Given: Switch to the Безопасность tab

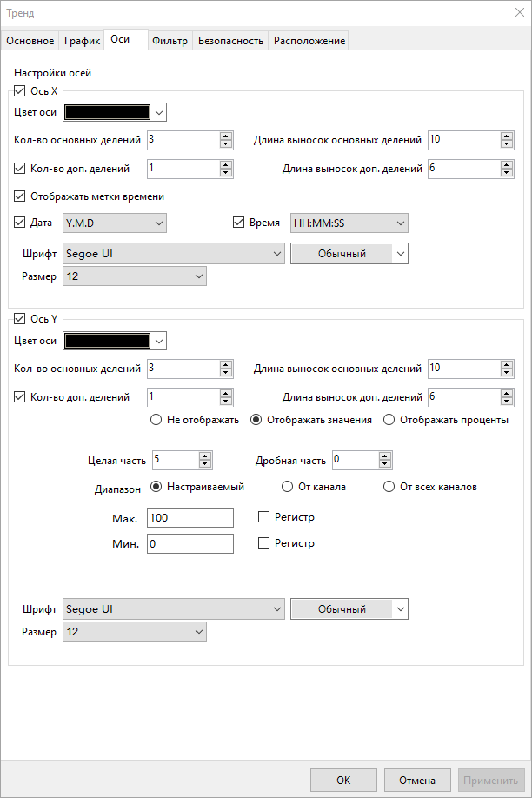Looking at the screenshot, I should (x=230, y=41).
